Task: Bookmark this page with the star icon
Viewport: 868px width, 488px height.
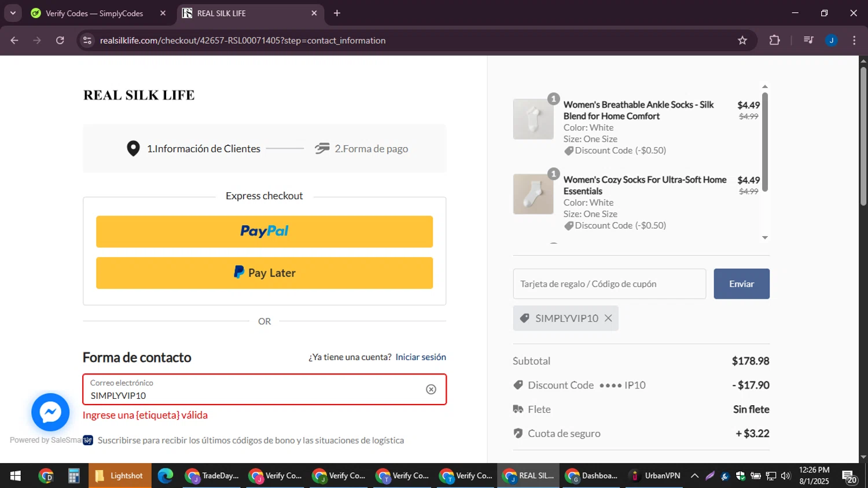Action: 742,41
